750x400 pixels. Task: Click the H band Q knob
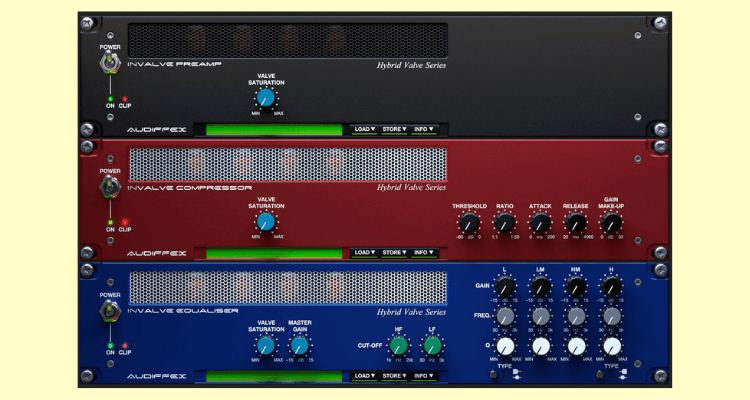pos(612,346)
